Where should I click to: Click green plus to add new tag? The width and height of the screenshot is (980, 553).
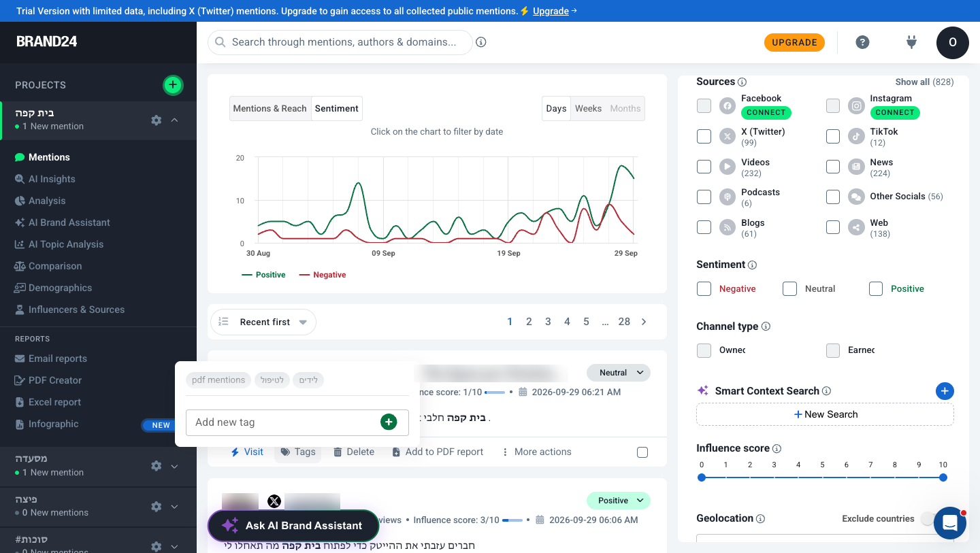[x=389, y=422]
